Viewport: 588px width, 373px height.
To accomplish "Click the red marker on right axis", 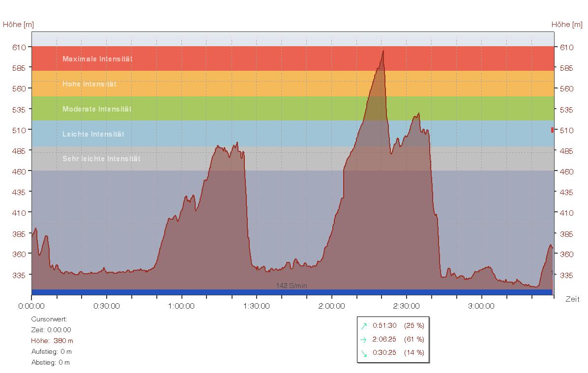I will (553, 130).
